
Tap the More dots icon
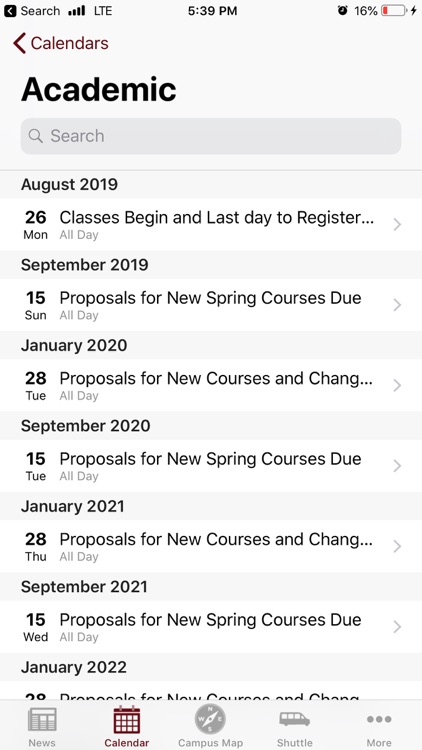(379, 719)
